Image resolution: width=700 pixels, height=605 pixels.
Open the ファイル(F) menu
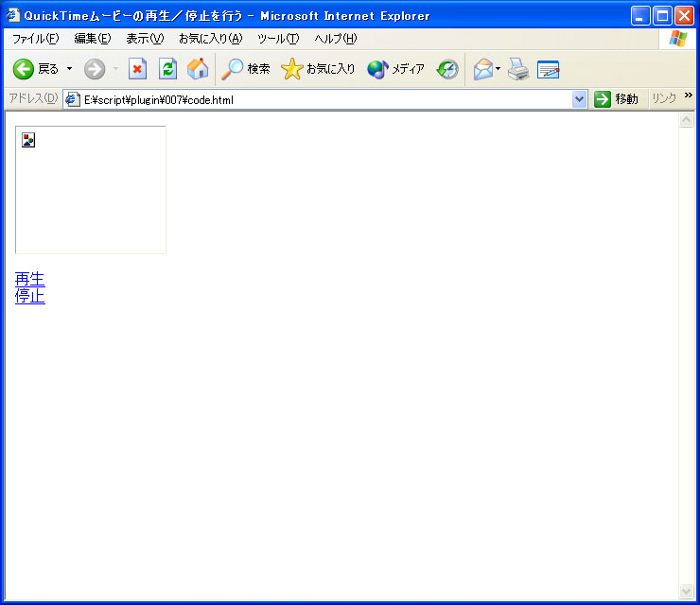coord(35,39)
